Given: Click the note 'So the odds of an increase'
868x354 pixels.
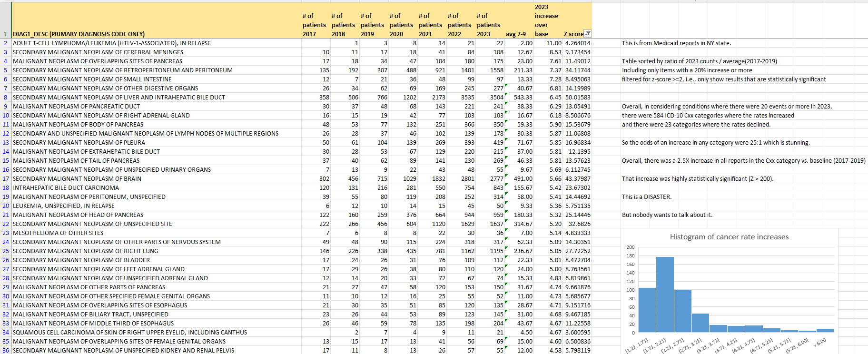Looking at the screenshot, I should tap(716, 143).
